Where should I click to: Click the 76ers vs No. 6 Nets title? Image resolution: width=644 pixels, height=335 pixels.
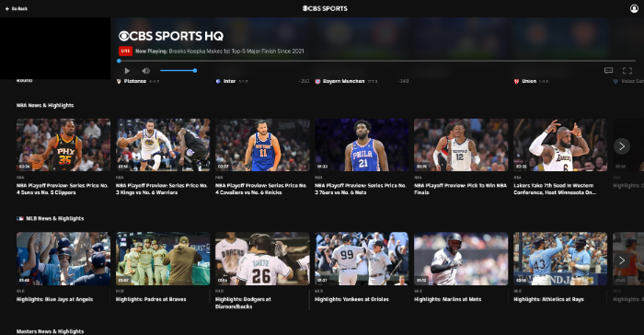tap(361, 189)
